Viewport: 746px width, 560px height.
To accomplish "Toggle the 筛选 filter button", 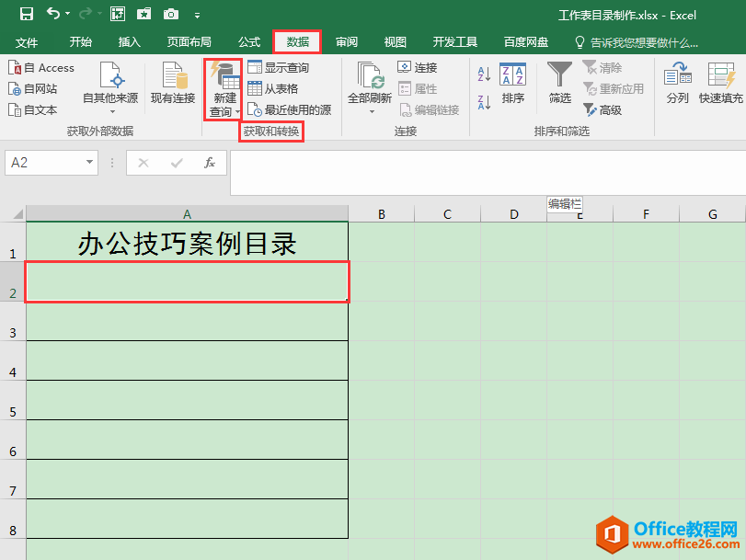I will (x=559, y=84).
